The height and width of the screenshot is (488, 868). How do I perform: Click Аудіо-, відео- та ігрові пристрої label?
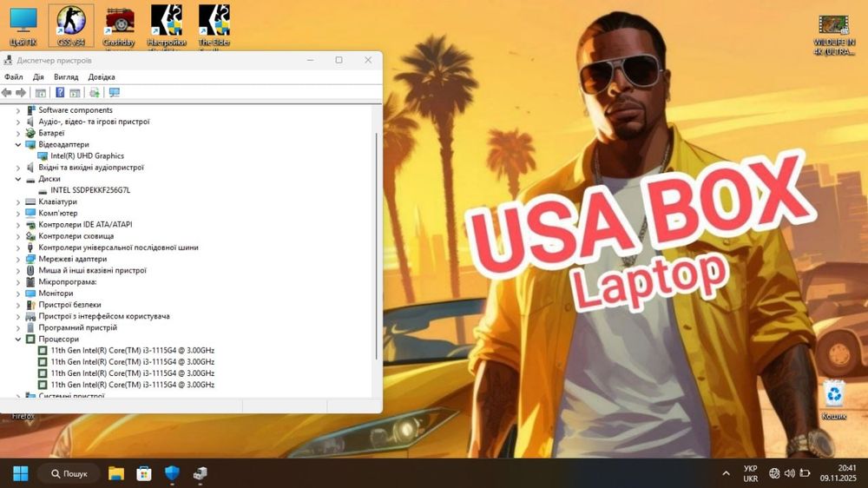pos(94,122)
